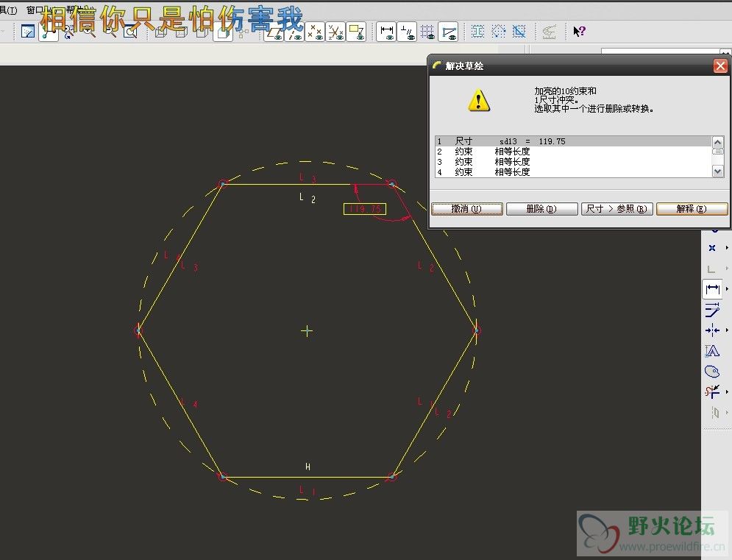The height and width of the screenshot is (560, 732).
Task: Toggle sketch dimensions display
Action: [386, 32]
